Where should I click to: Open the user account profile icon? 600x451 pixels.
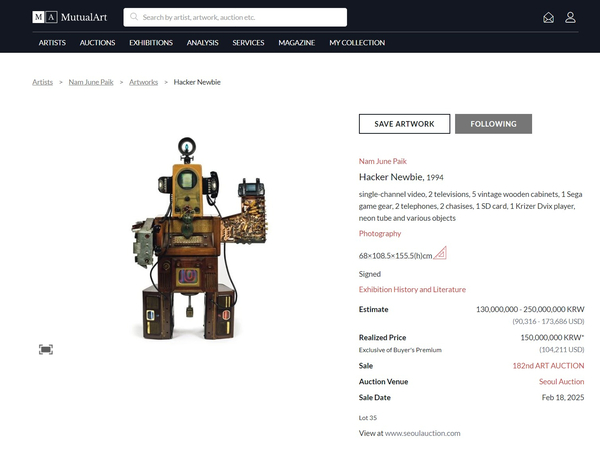click(570, 17)
